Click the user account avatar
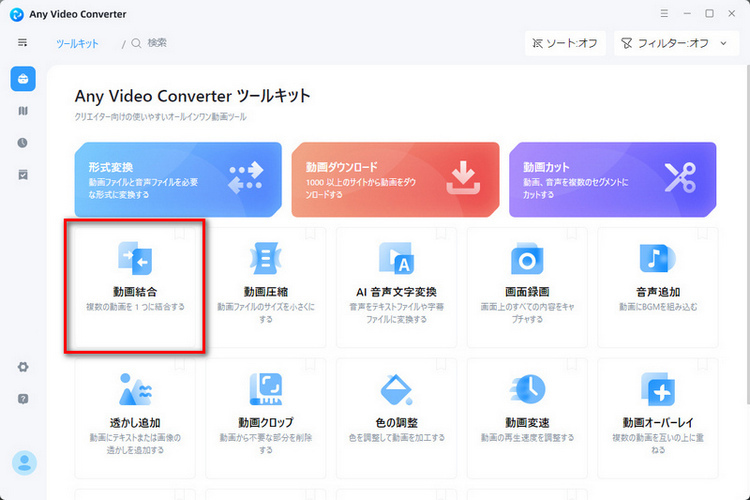Screen dimensions: 750x500 24,463
